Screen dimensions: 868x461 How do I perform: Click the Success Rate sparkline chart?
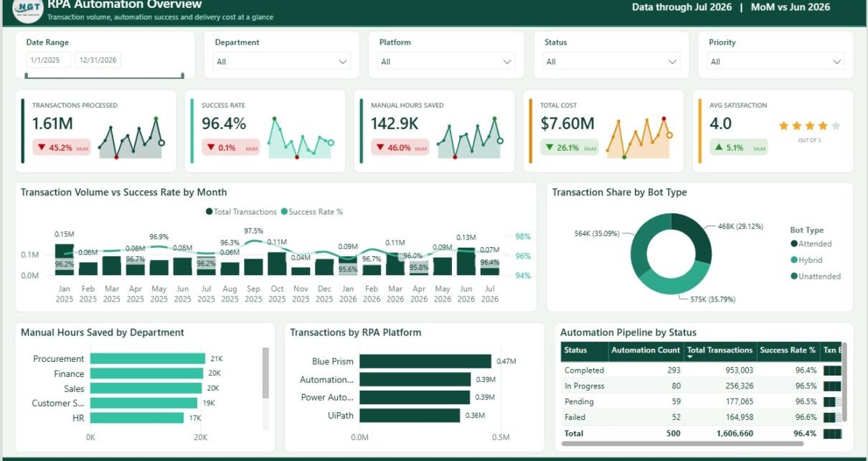tap(300, 137)
